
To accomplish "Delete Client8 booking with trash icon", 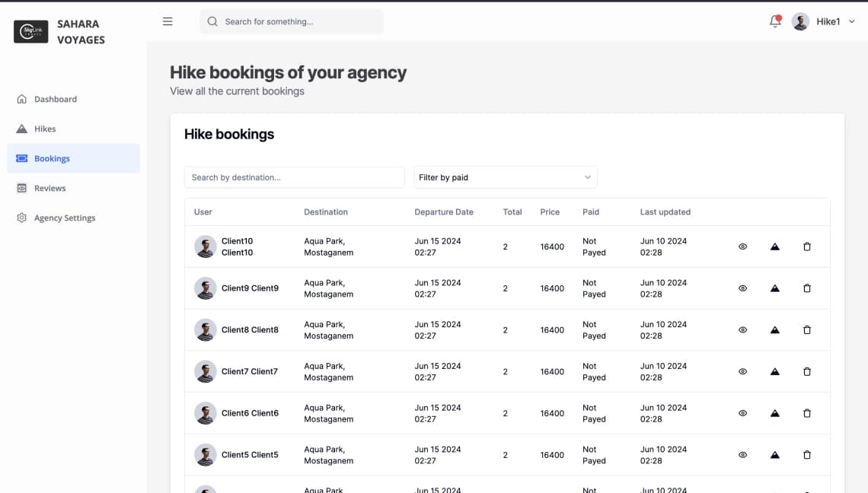I will click(x=807, y=329).
